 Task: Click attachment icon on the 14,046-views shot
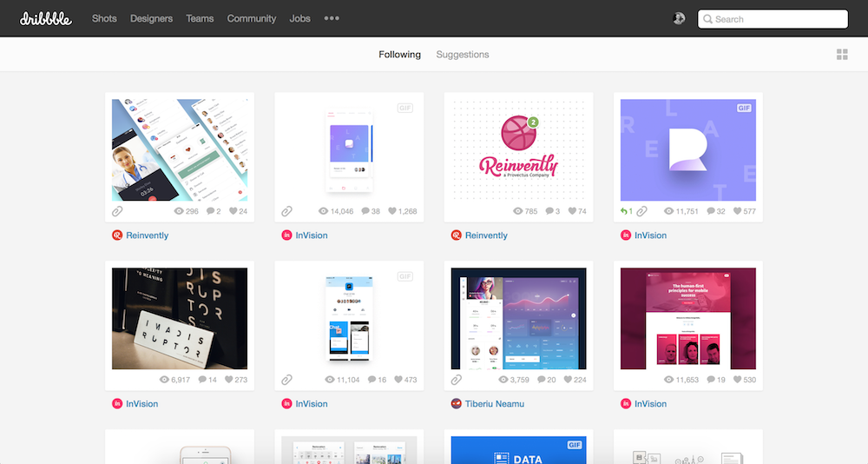pos(286,211)
